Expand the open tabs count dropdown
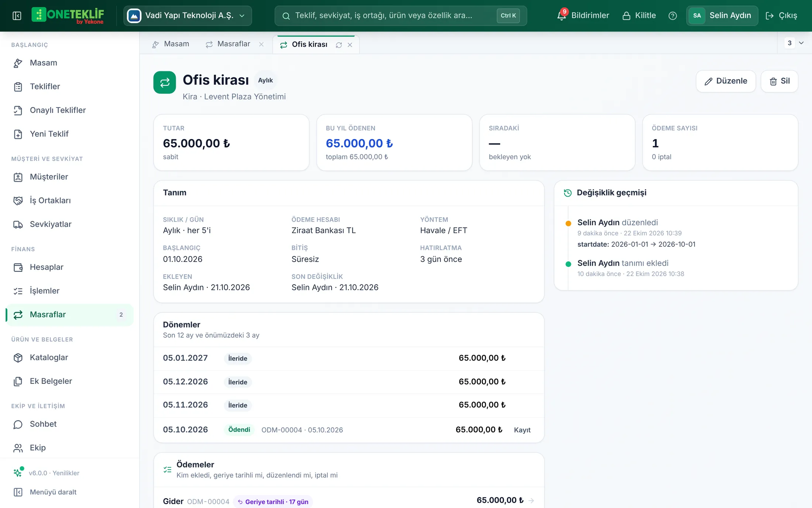812x508 pixels. point(795,43)
